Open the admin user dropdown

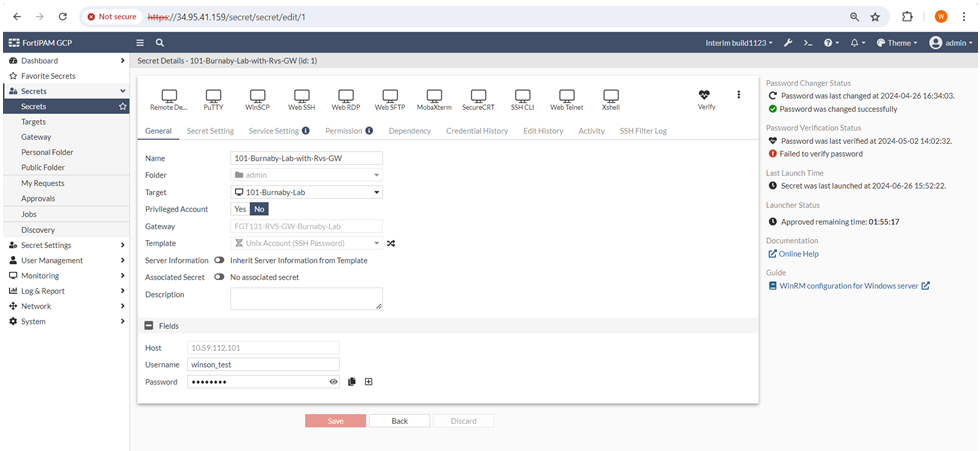951,43
